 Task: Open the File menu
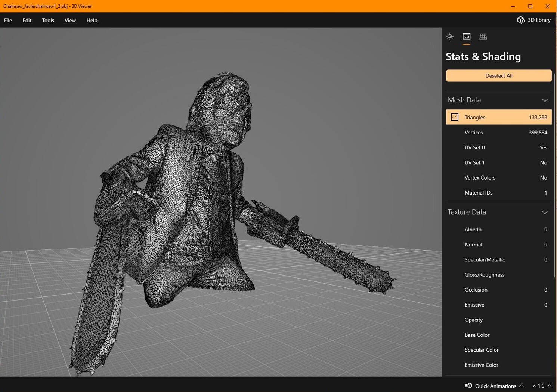pos(8,20)
